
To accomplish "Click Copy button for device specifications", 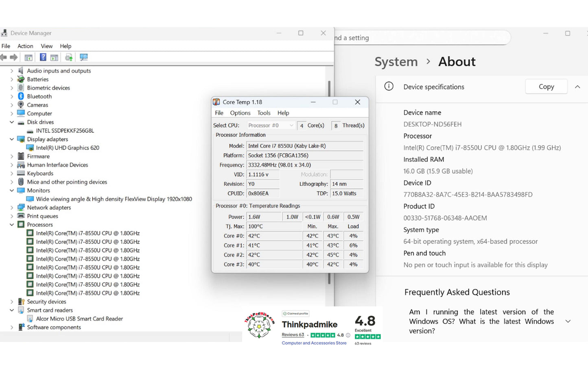I will point(546,87).
